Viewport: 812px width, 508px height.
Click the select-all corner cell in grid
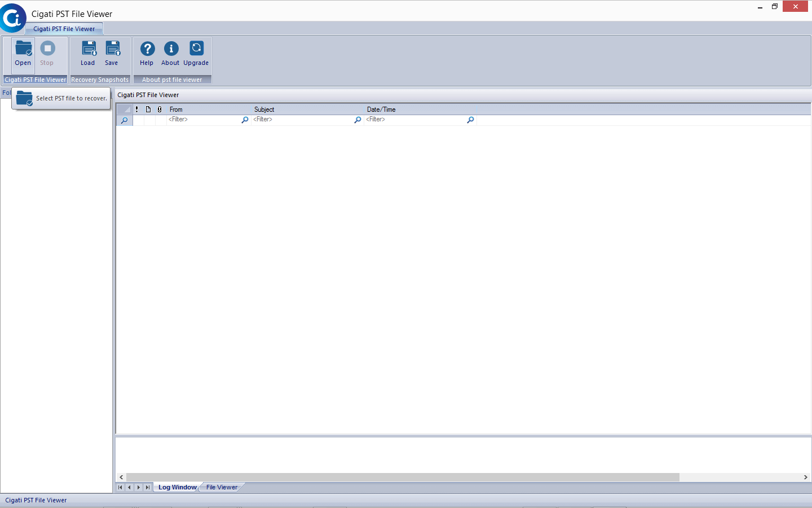coord(125,110)
